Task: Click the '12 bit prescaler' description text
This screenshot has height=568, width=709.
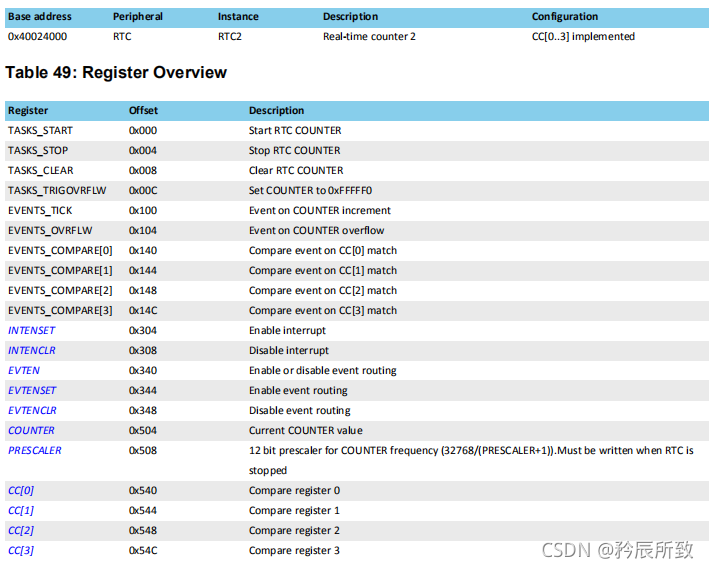Action: click(471, 460)
